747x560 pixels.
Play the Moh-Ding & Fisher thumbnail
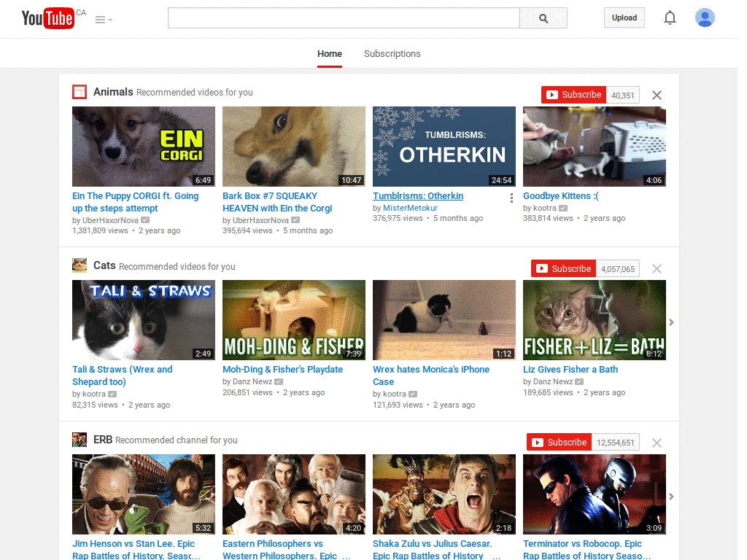(294, 320)
